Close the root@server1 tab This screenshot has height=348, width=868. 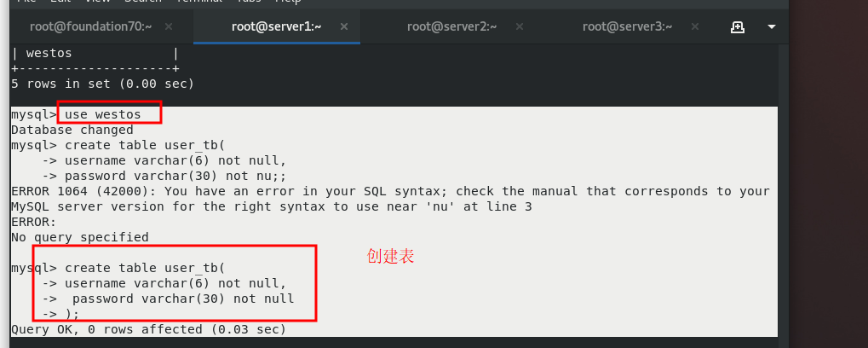344,26
